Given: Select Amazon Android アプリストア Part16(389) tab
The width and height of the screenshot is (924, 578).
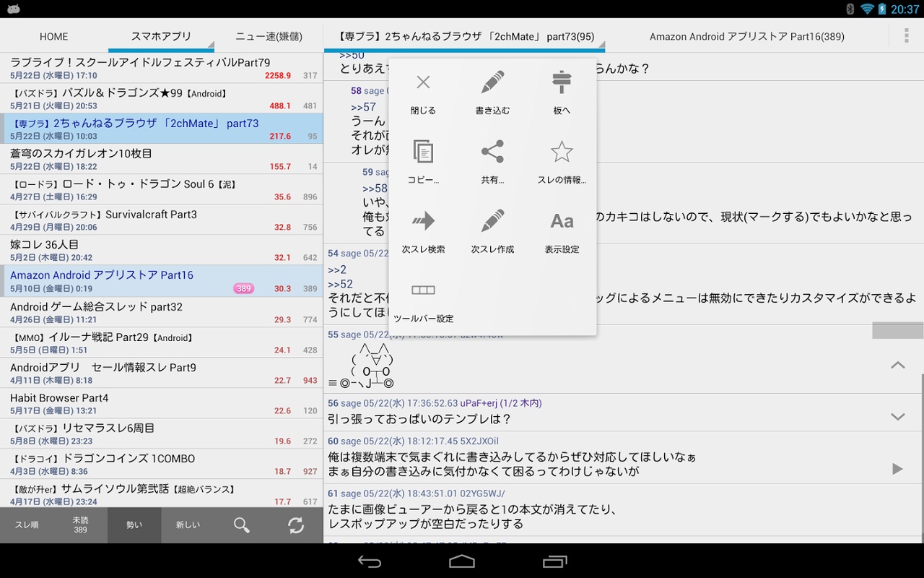Looking at the screenshot, I should [x=747, y=36].
